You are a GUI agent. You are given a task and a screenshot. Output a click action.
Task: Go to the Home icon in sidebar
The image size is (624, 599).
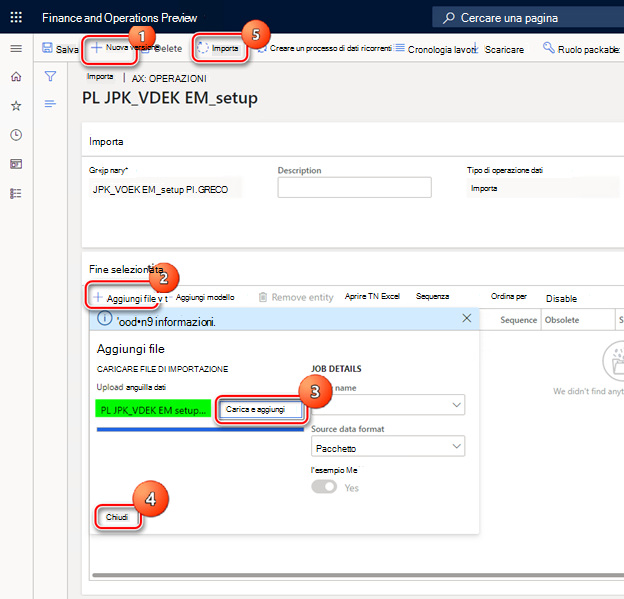(x=16, y=76)
